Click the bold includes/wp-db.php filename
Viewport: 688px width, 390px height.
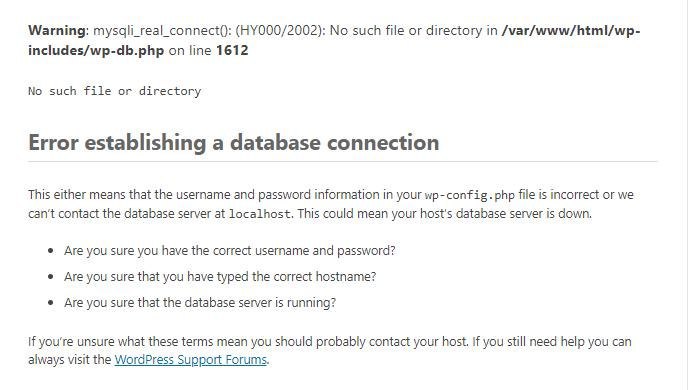coord(96,50)
